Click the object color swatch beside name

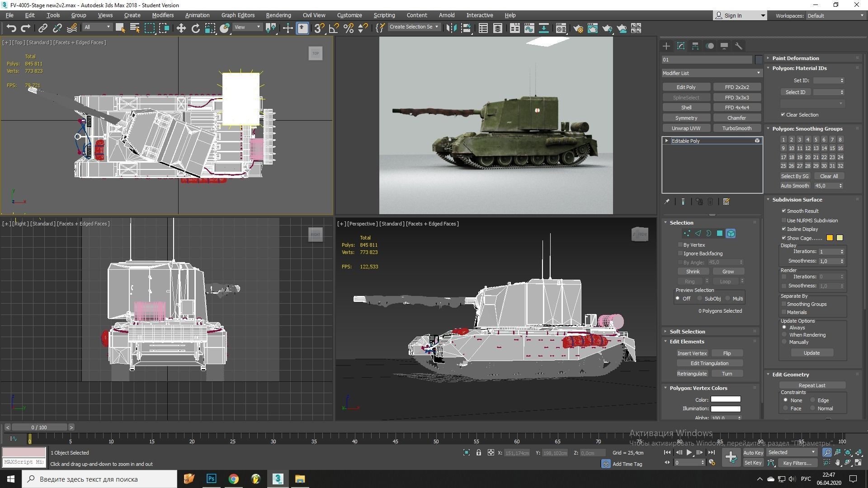pyautogui.click(x=759, y=60)
